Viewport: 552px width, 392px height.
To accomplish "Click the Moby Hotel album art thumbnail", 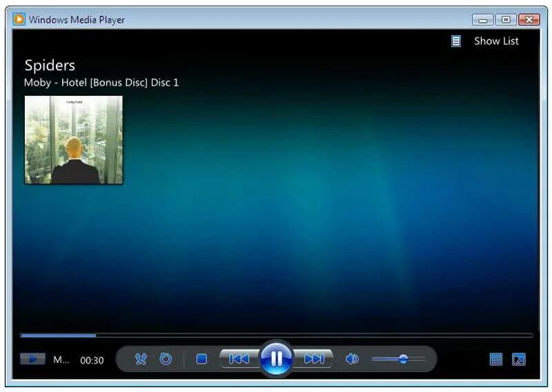I will pyautogui.click(x=74, y=140).
